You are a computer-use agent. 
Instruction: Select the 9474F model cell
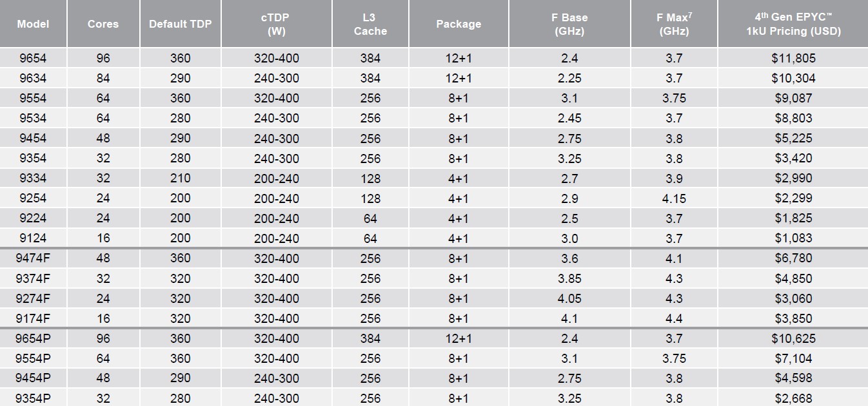(x=33, y=258)
